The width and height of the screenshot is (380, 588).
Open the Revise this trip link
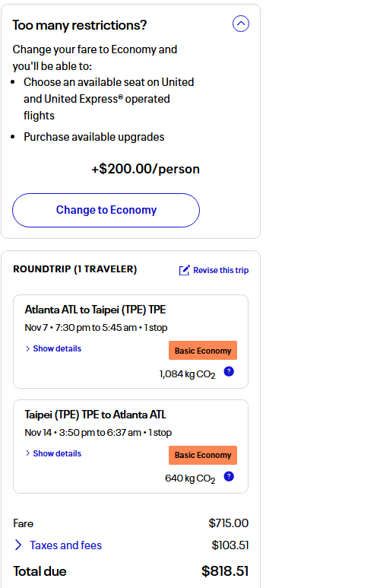220,270
